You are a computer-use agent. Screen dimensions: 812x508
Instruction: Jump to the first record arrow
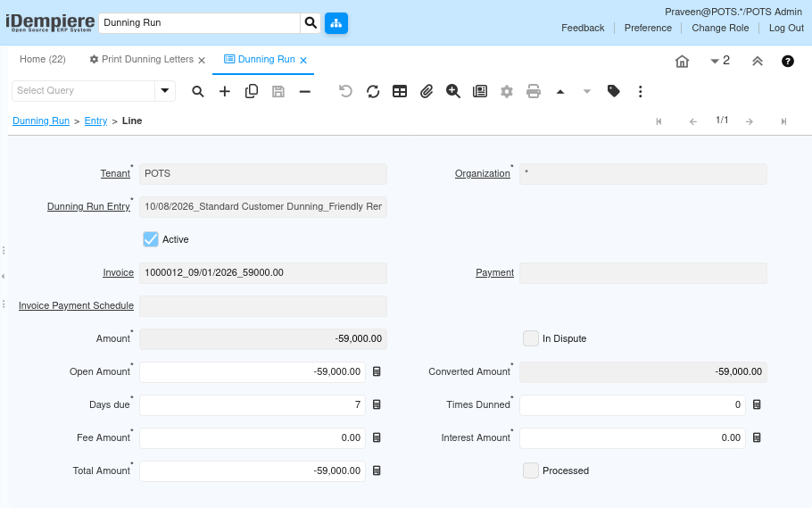pos(659,121)
